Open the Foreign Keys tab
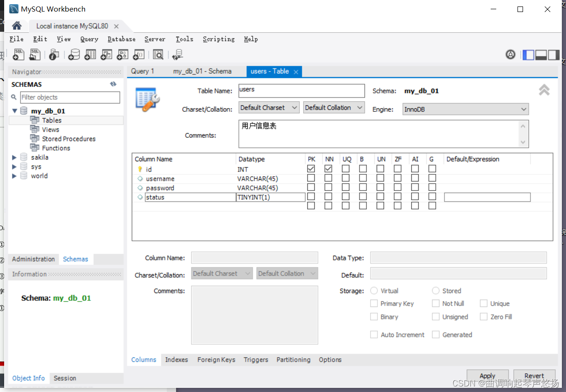Screen dimensions: 566x392 point(216,360)
